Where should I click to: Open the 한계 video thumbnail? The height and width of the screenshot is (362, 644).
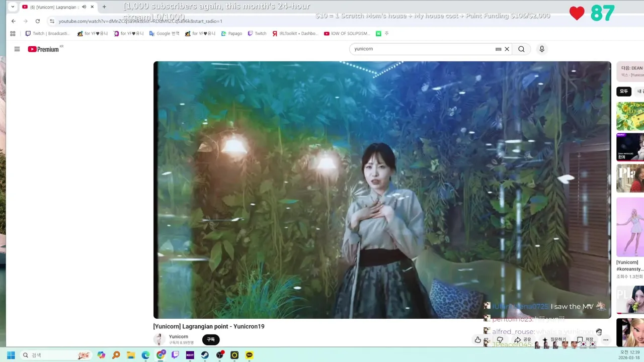(x=630, y=147)
